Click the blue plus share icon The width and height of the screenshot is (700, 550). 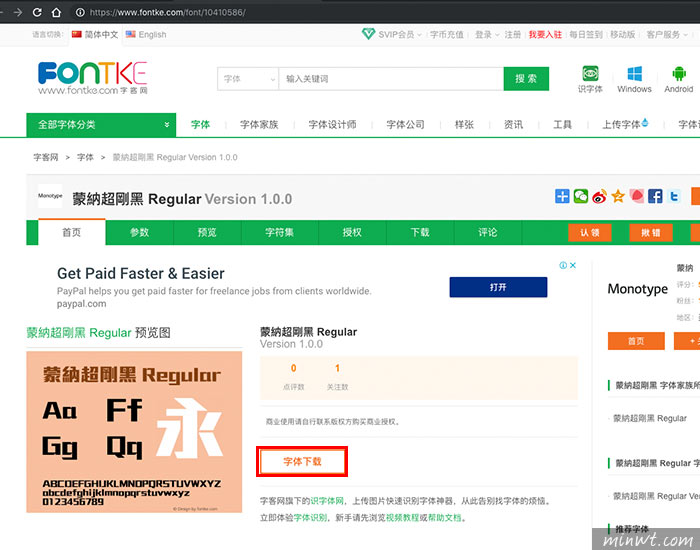tap(562, 196)
